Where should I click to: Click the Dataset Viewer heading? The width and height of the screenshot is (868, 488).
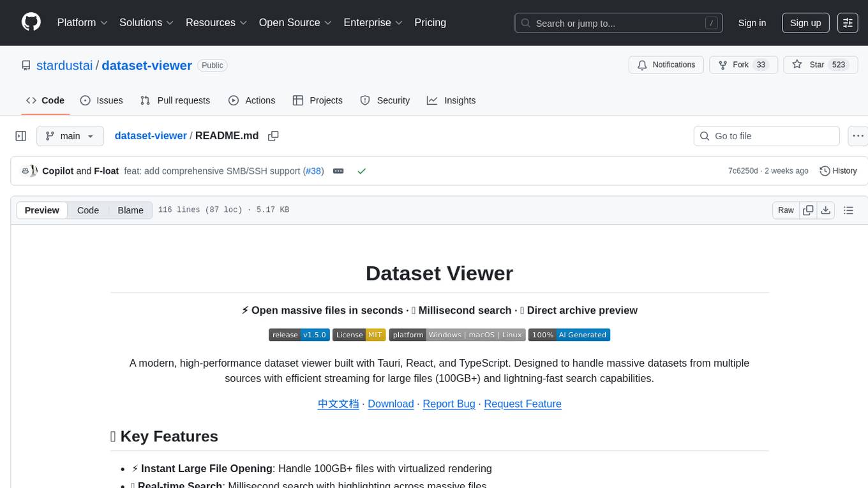439,273
